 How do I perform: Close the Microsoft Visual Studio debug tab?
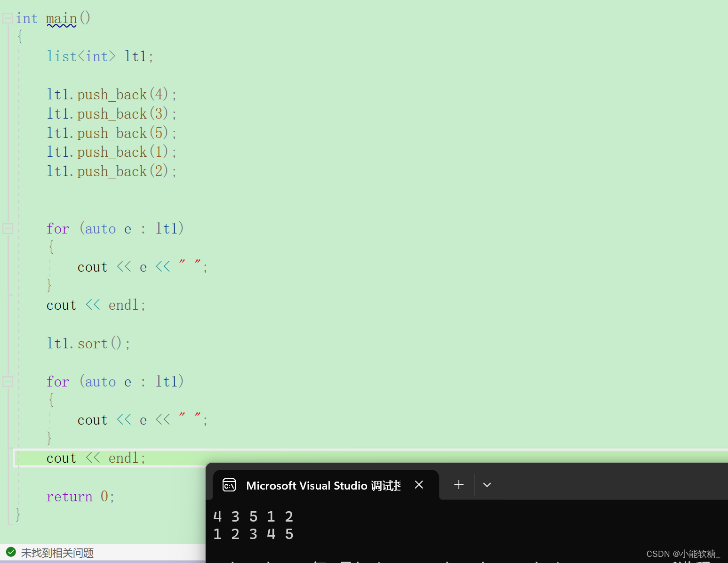point(419,485)
